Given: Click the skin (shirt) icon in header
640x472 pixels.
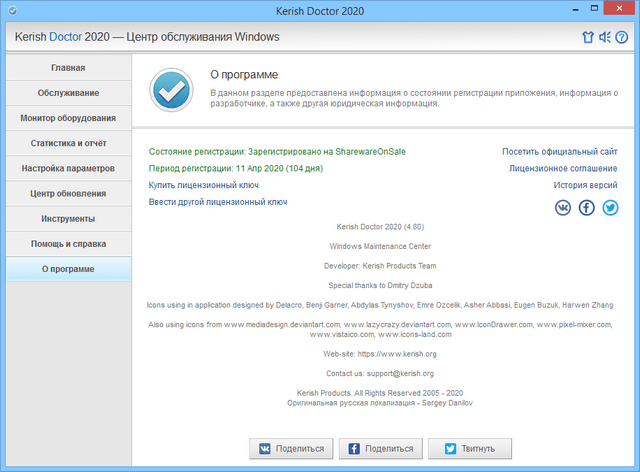Looking at the screenshot, I should pos(588,37).
